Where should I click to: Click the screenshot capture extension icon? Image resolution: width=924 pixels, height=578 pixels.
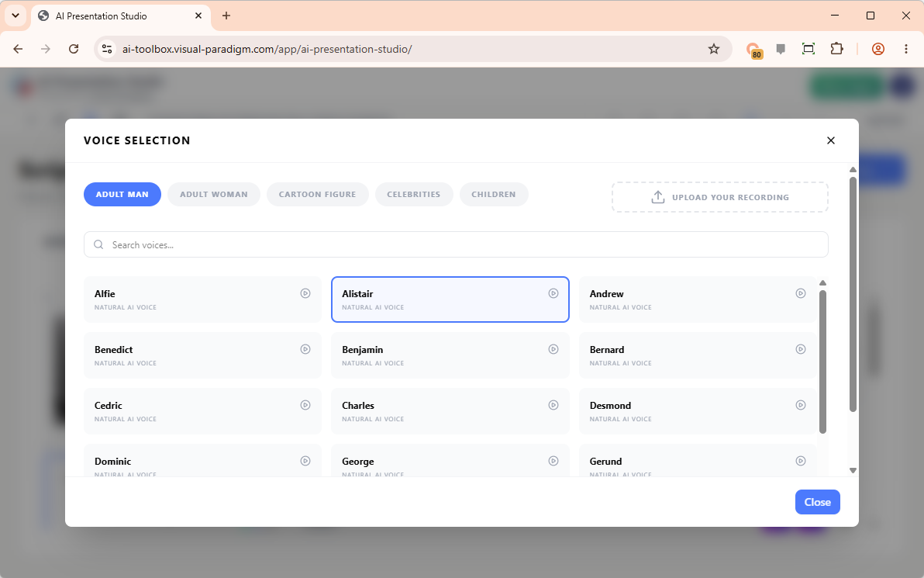808,49
